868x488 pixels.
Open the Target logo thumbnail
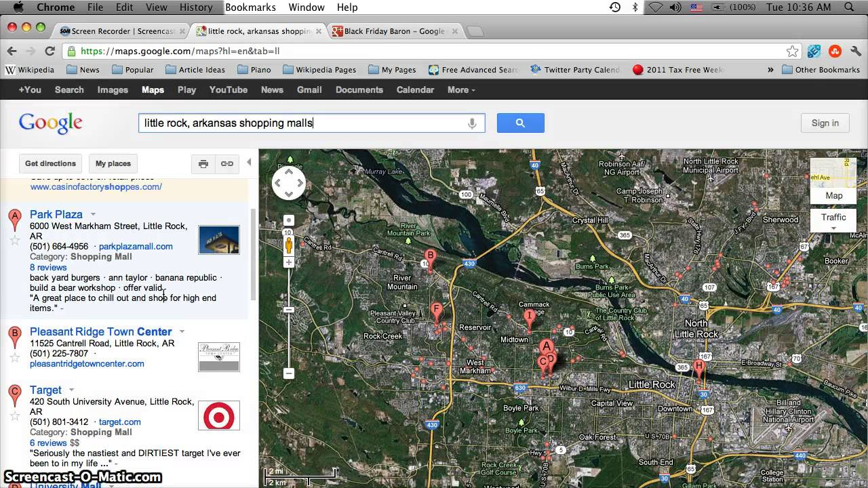coord(219,415)
